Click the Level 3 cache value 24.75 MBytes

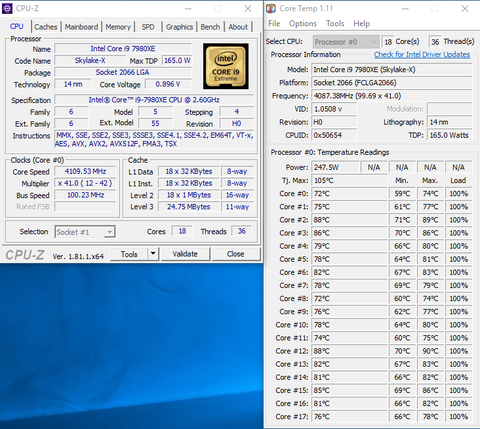[x=189, y=207]
